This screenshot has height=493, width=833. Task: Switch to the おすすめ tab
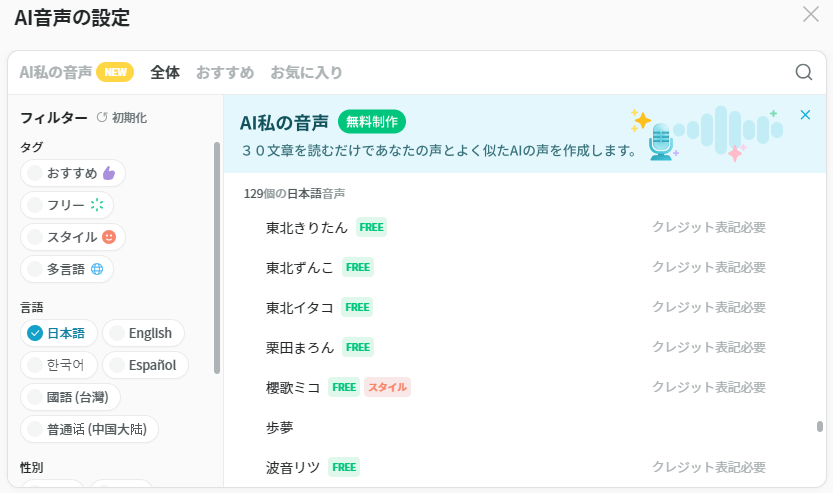pyautogui.click(x=224, y=72)
